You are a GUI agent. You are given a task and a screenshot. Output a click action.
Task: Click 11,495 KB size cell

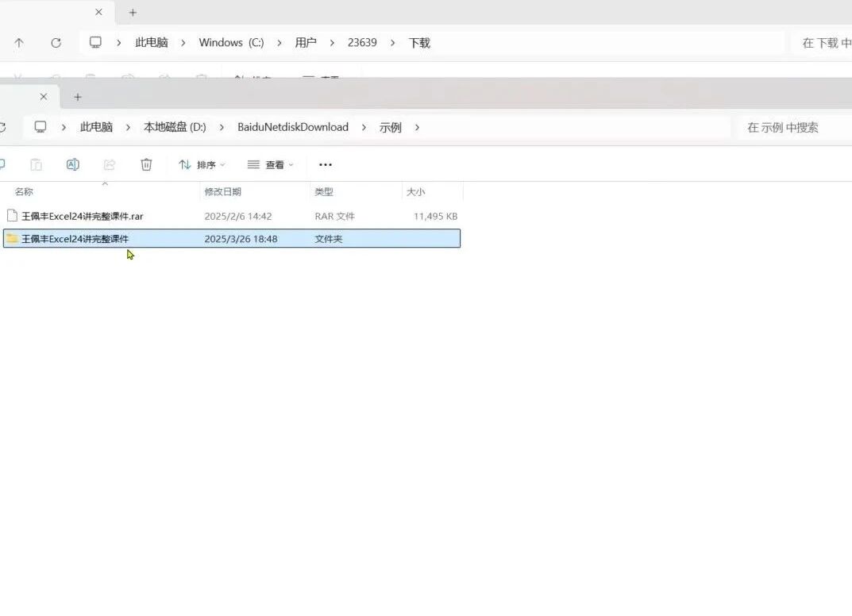(435, 216)
